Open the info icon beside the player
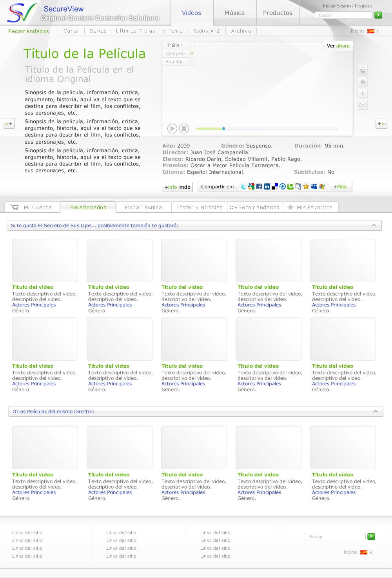The height and width of the screenshot is (578, 392). click(363, 93)
